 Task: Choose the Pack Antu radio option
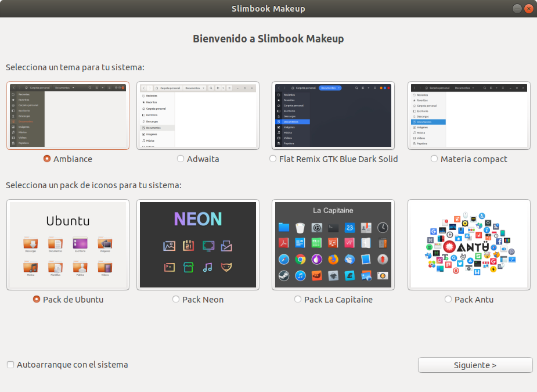(448, 300)
